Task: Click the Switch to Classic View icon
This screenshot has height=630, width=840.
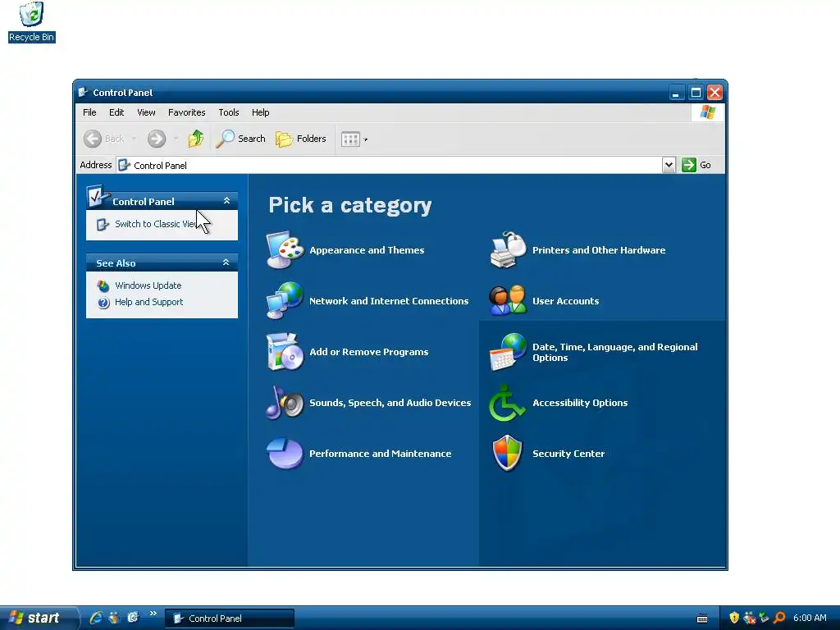Action: [x=103, y=225]
